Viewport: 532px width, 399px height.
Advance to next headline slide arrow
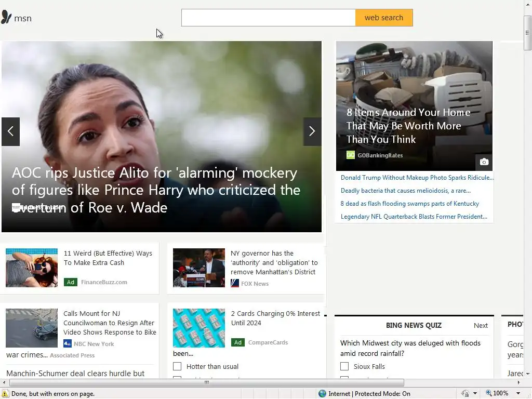pos(312,131)
